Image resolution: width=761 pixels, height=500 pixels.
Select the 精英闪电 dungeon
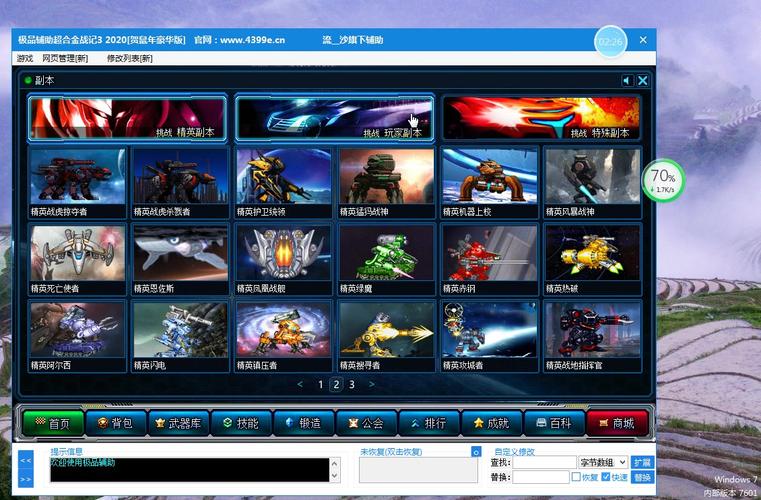(181, 336)
